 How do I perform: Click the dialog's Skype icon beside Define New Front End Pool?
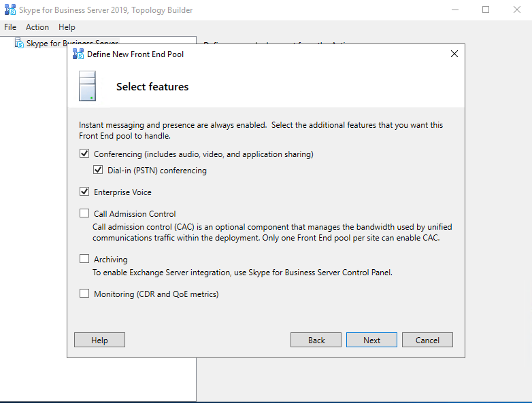(78, 54)
